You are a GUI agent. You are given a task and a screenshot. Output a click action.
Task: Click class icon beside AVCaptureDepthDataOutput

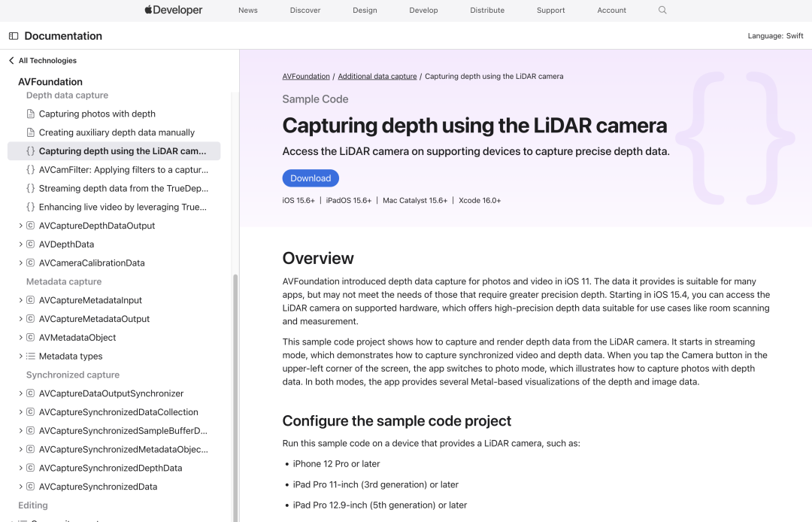tap(31, 225)
